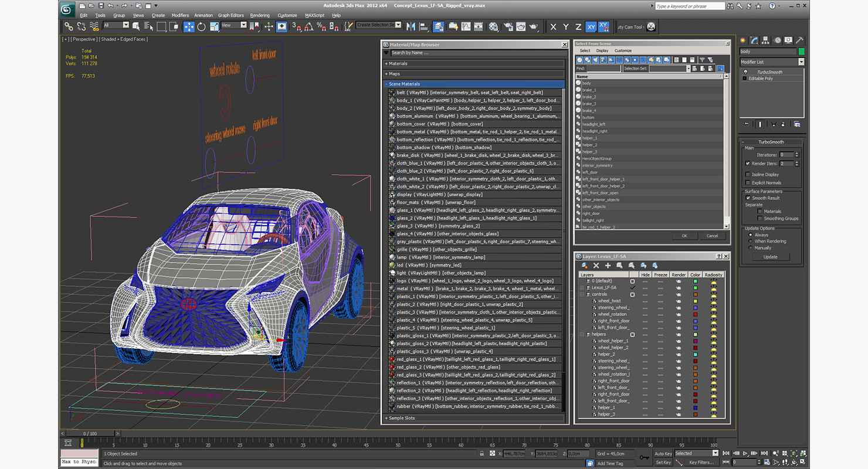868x469 pixels.
Task: Open the Material Editor from toolbar
Action: point(493,26)
